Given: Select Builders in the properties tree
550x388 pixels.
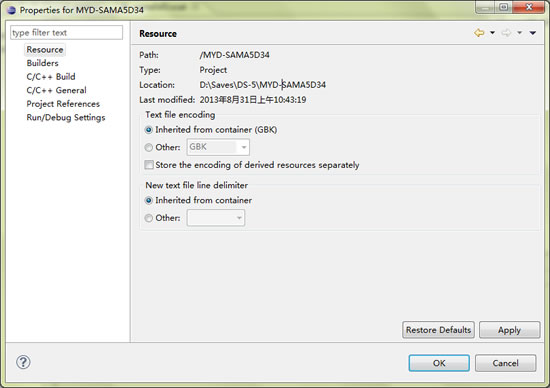Looking at the screenshot, I should point(42,63).
